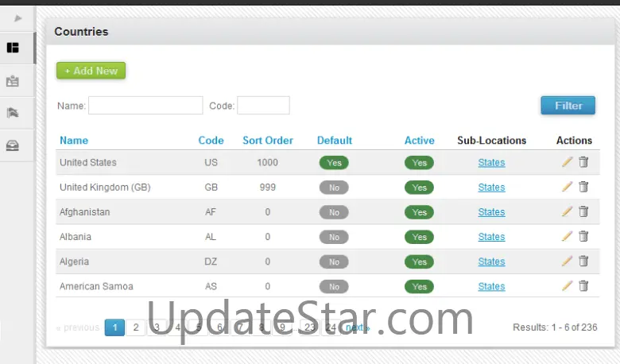Open the dashboard grid icon in sidebar
Viewport: 620px width, 364px height.
click(13, 48)
